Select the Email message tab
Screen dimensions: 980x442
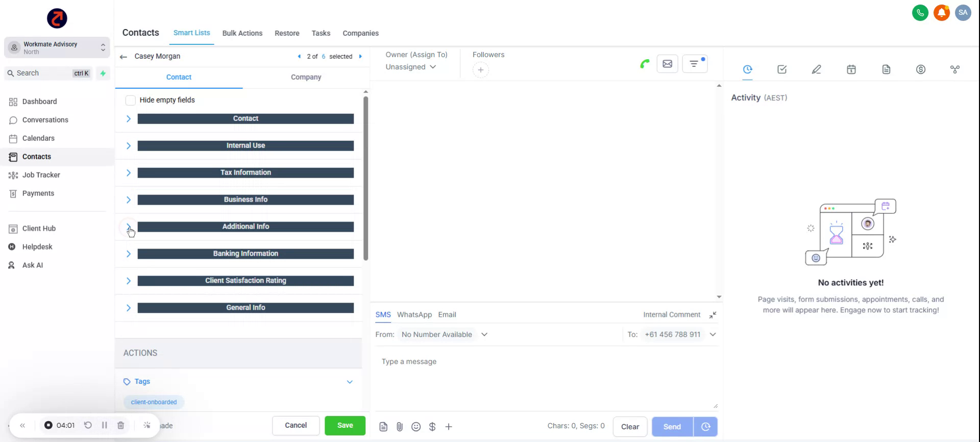pos(447,315)
